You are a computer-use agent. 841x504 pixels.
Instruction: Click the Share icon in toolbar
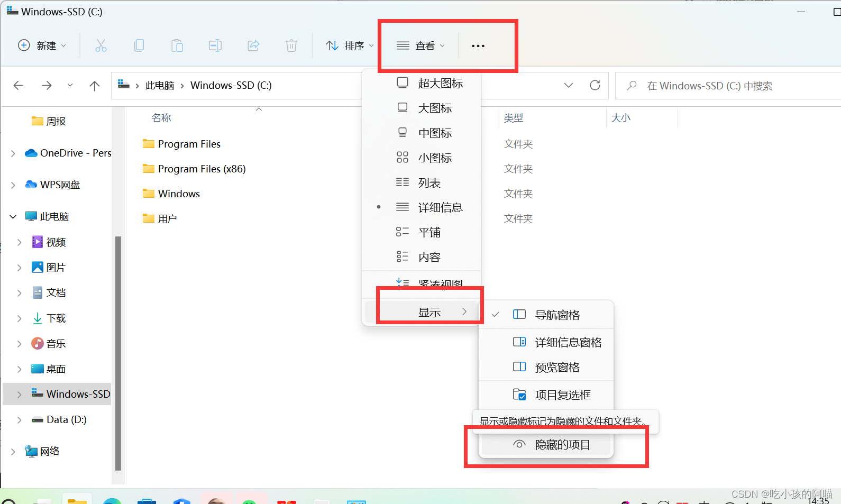coord(253,45)
